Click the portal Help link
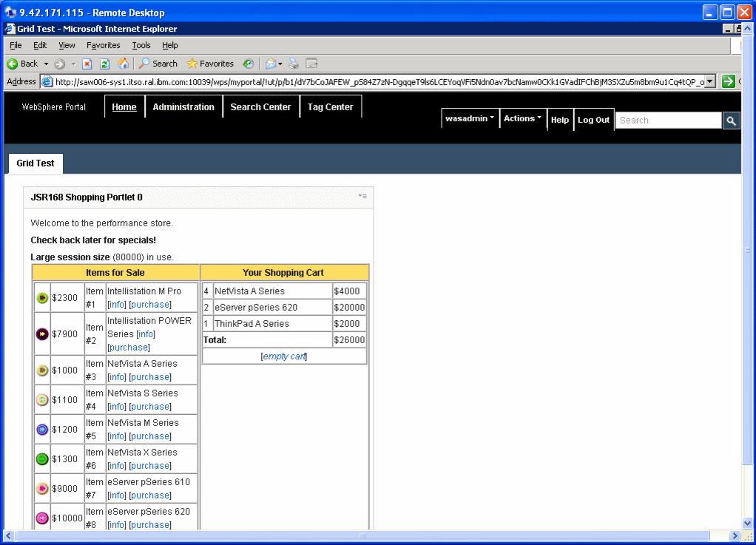This screenshot has width=756, height=545. coord(560,120)
